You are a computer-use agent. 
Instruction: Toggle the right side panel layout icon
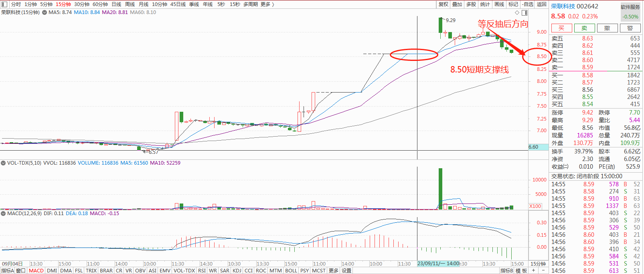tap(525, 12)
